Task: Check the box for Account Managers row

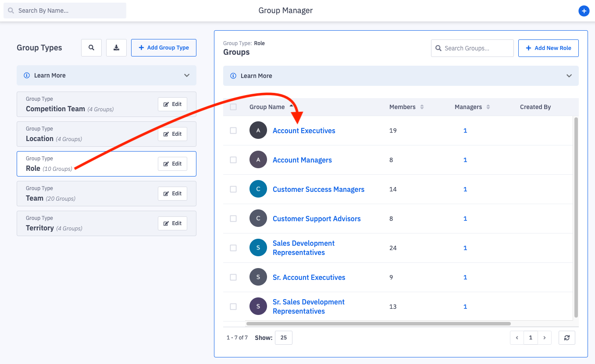Action: (x=233, y=160)
